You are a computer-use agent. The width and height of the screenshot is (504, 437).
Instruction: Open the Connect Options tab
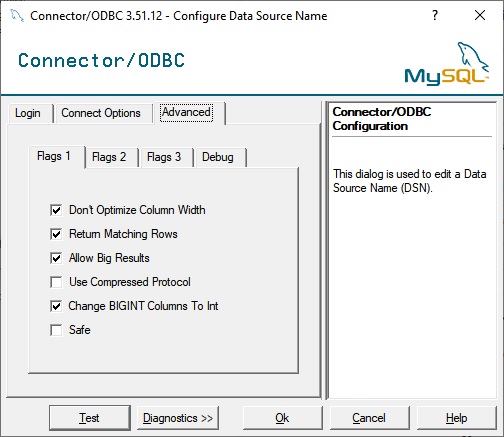(103, 113)
